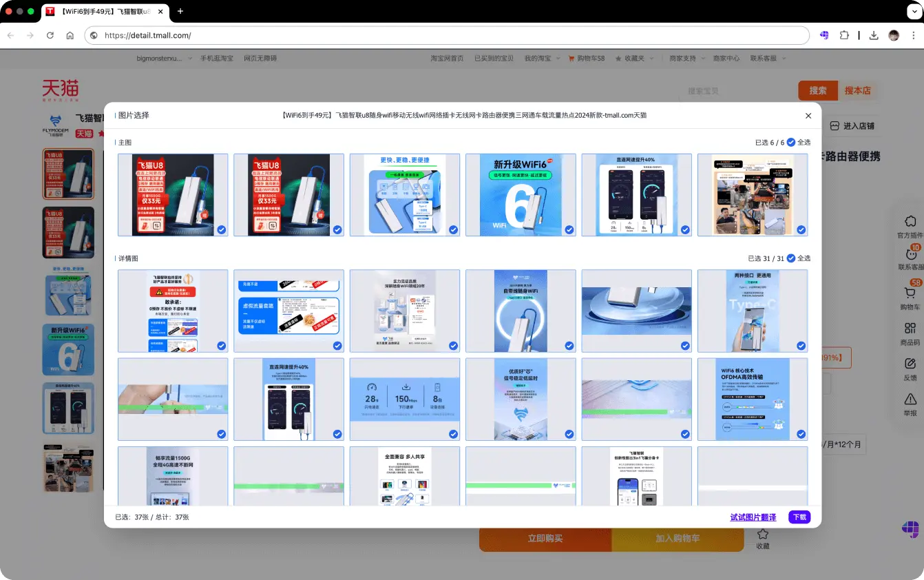Reload the current page
The height and width of the screenshot is (580, 924).
click(50, 35)
